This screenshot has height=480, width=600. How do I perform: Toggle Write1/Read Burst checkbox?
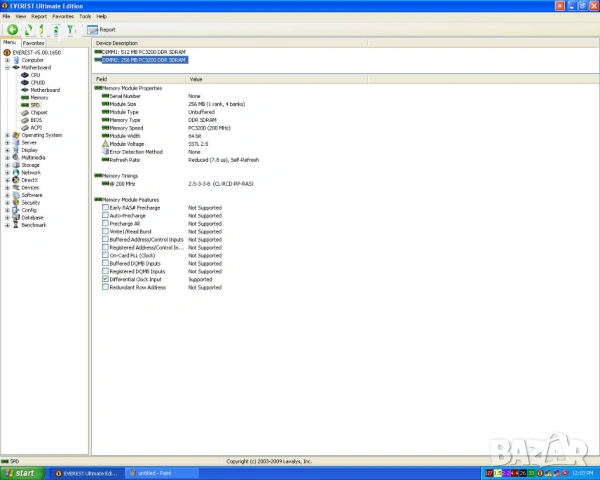point(105,232)
